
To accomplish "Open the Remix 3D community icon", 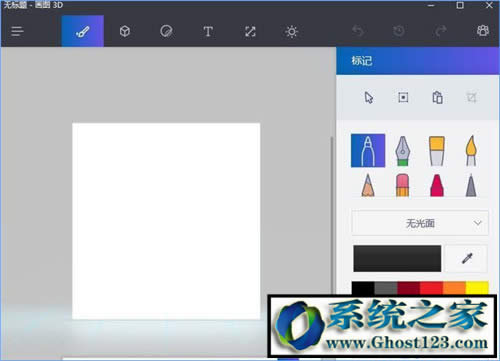I will pyautogui.click(x=483, y=31).
